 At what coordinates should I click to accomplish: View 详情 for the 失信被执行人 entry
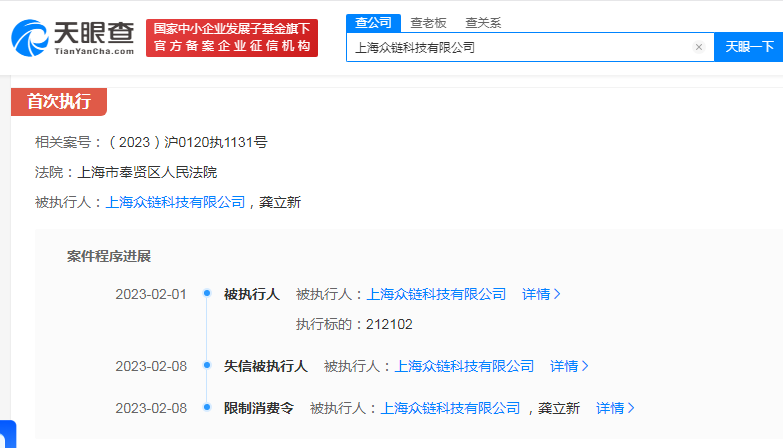pyautogui.click(x=569, y=366)
